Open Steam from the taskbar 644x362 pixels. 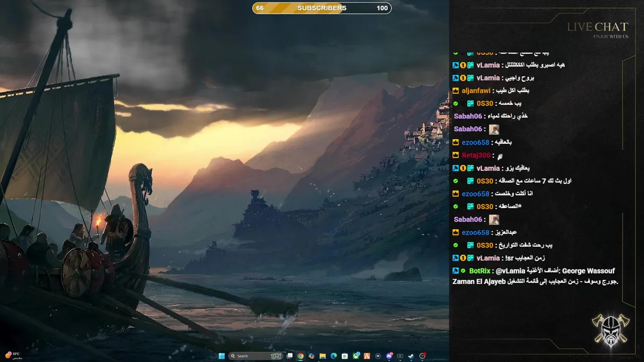tap(411, 356)
